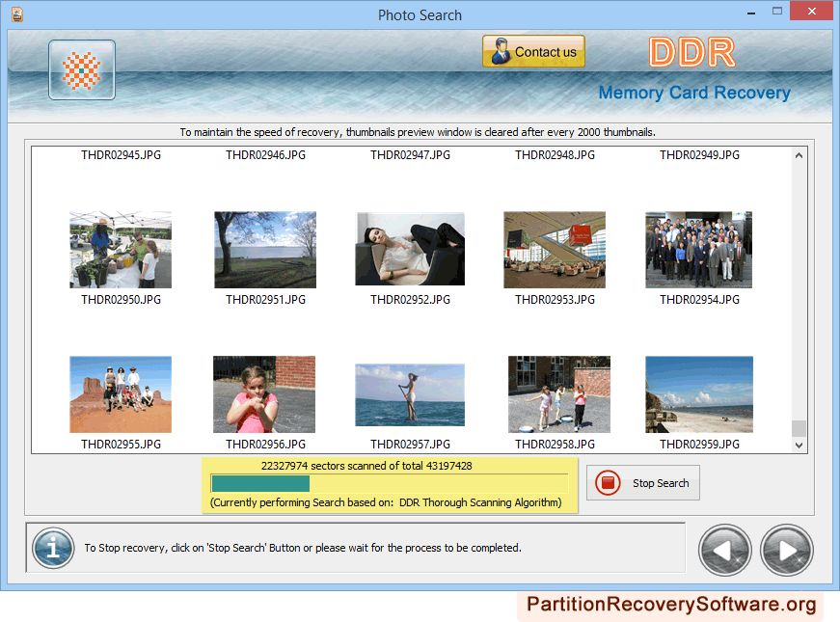Click the file name THDR02946.JPG

(x=266, y=155)
